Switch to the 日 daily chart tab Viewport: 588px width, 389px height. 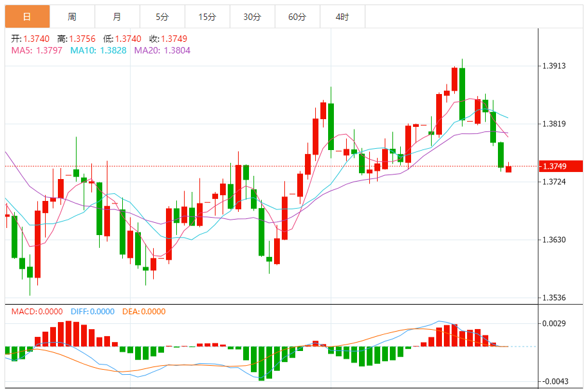28,17
